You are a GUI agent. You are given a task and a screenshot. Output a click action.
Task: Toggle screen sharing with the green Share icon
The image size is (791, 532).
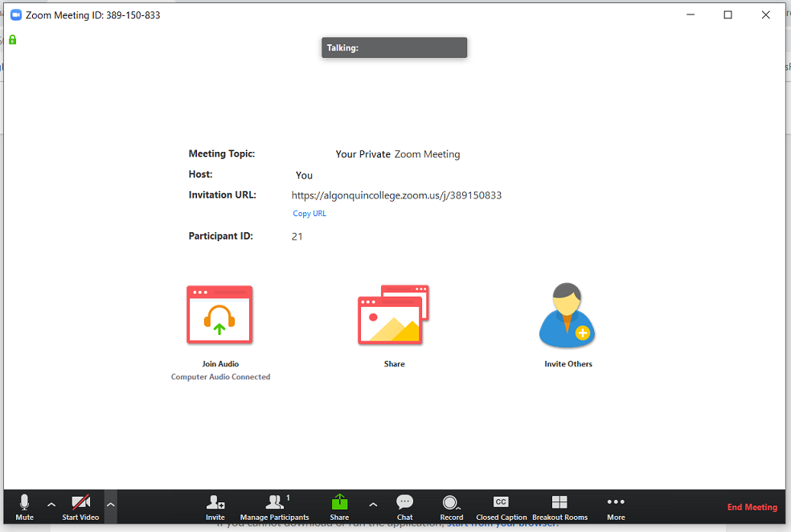pyautogui.click(x=339, y=505)
